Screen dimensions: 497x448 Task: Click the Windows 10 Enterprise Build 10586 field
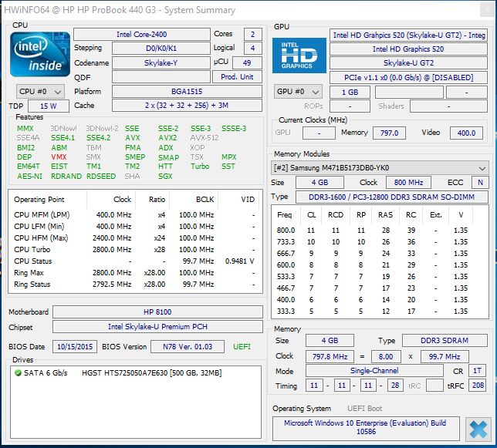point(366,427)
